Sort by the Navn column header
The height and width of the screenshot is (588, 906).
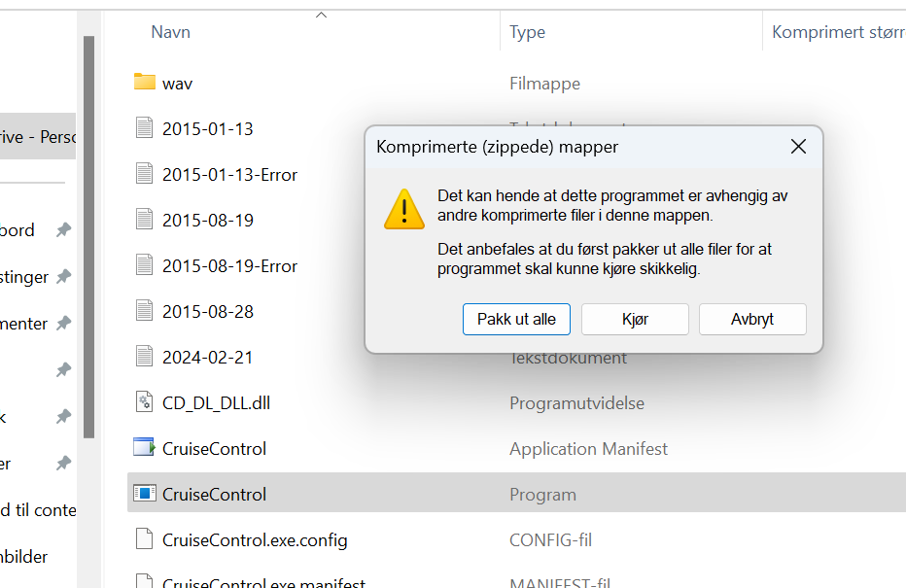170,32
